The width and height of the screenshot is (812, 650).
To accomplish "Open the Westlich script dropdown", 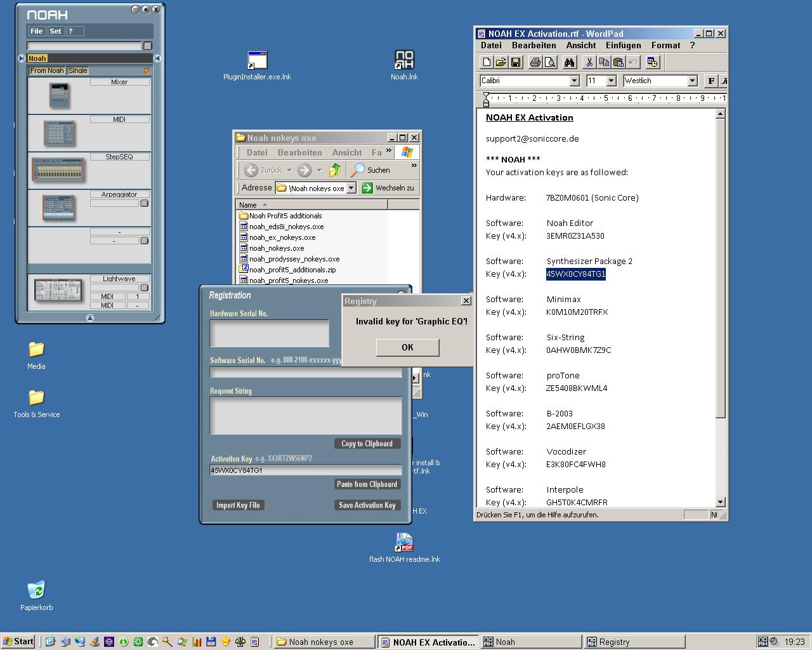I will (693, 81).
